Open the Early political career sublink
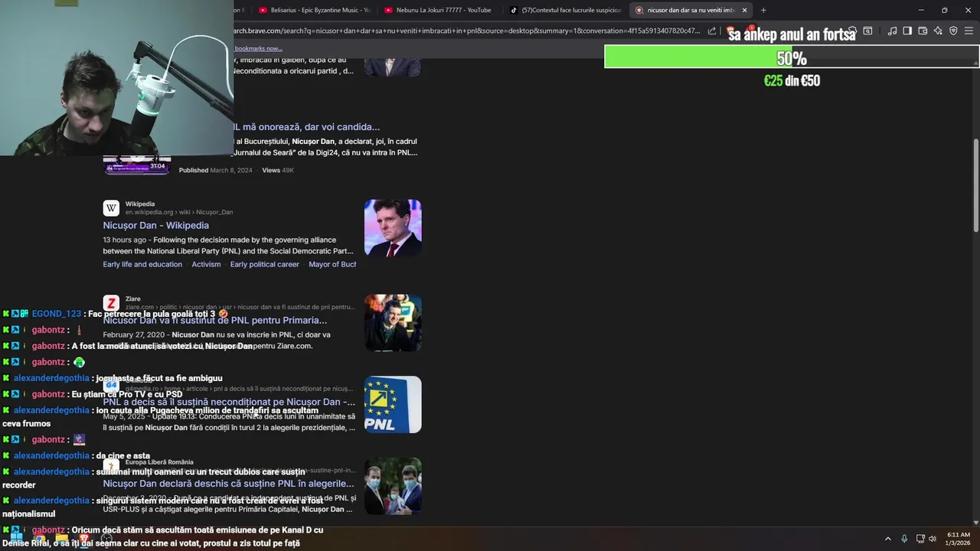The image size is (980, 551). point(265,264)
